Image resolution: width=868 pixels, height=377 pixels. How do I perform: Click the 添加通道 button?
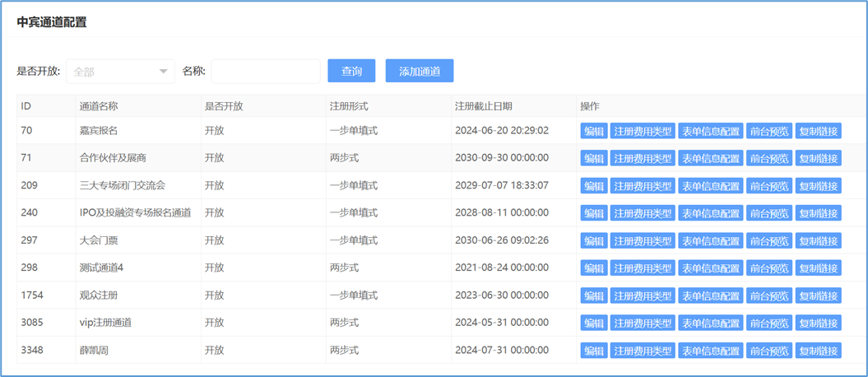(419, 72)
